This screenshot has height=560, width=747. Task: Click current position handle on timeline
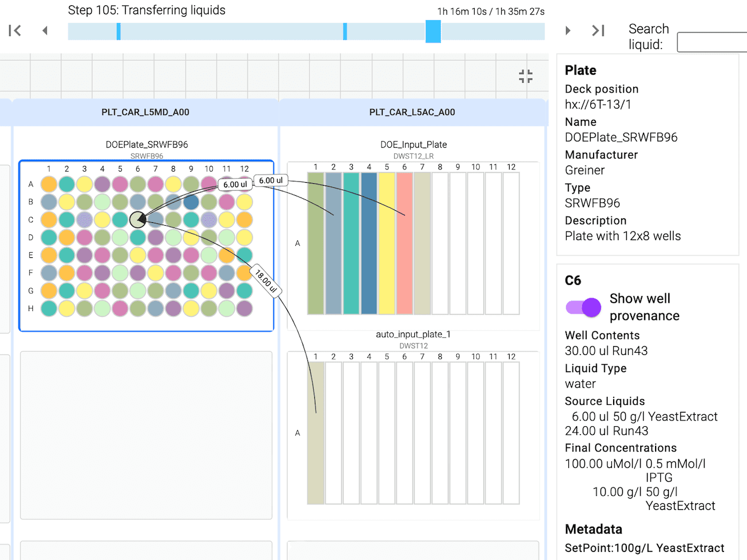click(433, 32)
